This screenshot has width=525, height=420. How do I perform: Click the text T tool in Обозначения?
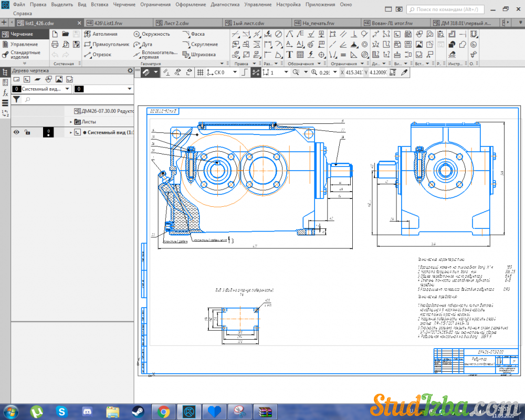[x=289, y=54]
